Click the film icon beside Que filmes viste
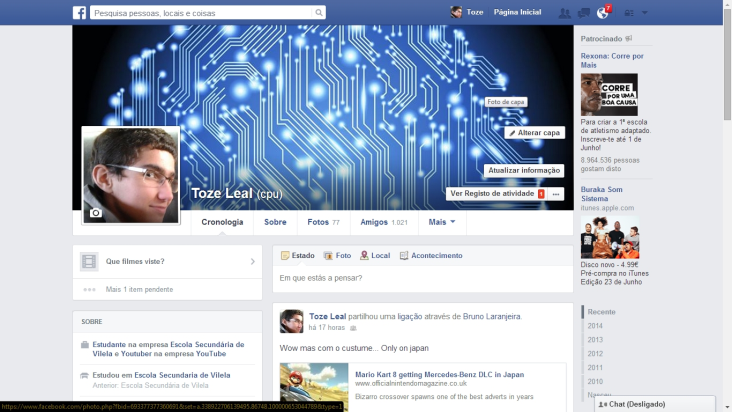Viewport: 732px width, 412px height. click(x=89, y=261)
